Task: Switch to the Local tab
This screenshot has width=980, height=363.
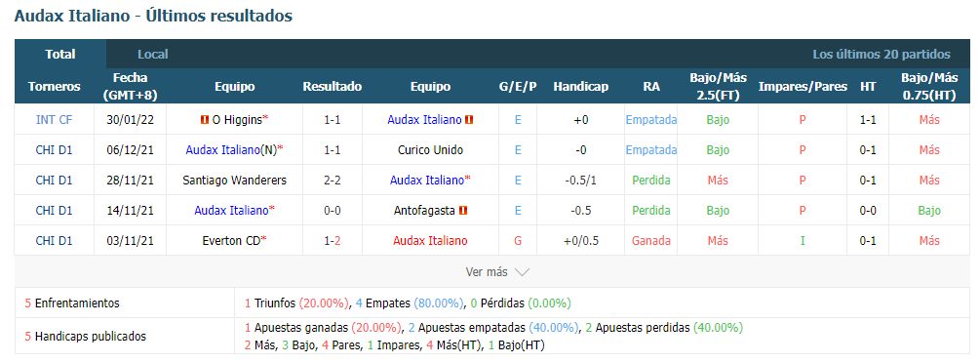Action: point(153,55)
